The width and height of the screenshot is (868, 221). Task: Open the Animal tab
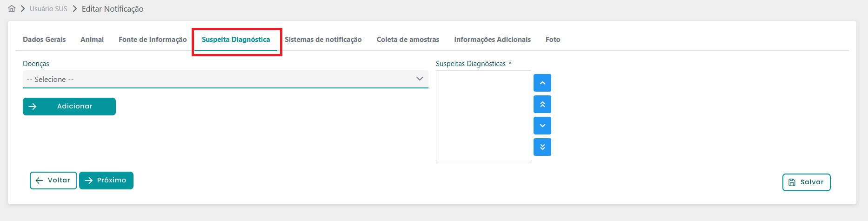click(92, 40)
